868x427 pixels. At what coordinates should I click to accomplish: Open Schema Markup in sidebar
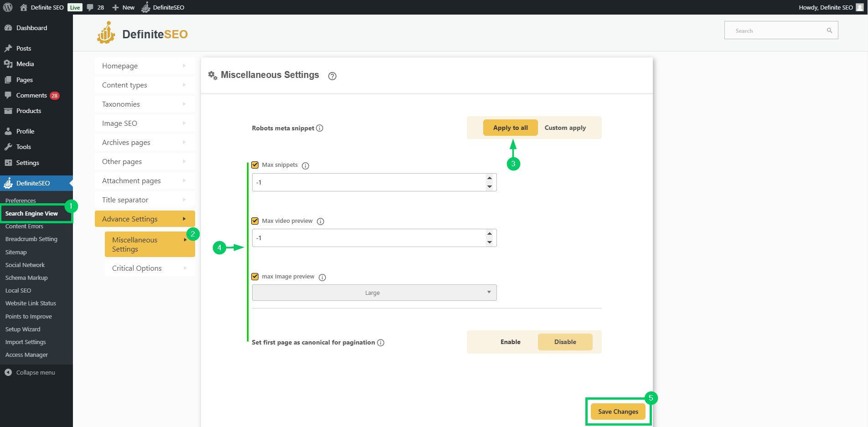tap(26, 278)
